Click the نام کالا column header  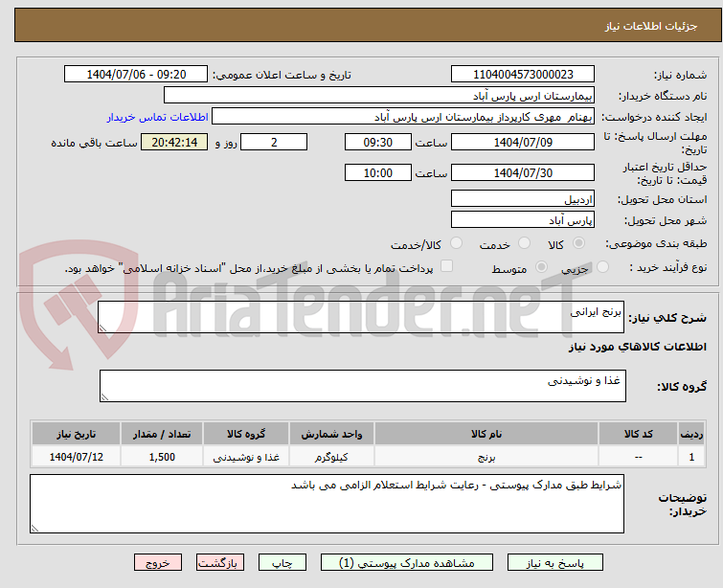coord(486,434)
